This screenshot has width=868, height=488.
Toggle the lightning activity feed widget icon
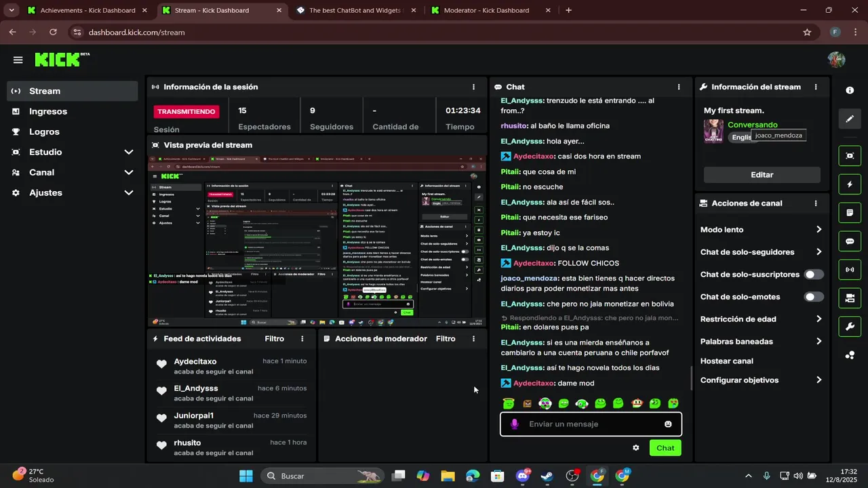(850, 184)
